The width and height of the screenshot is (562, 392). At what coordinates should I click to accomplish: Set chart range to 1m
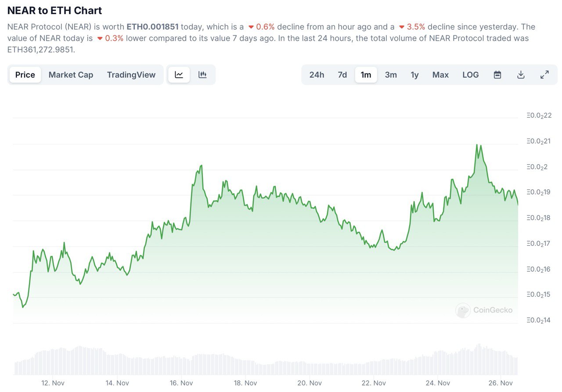point(366,75)
